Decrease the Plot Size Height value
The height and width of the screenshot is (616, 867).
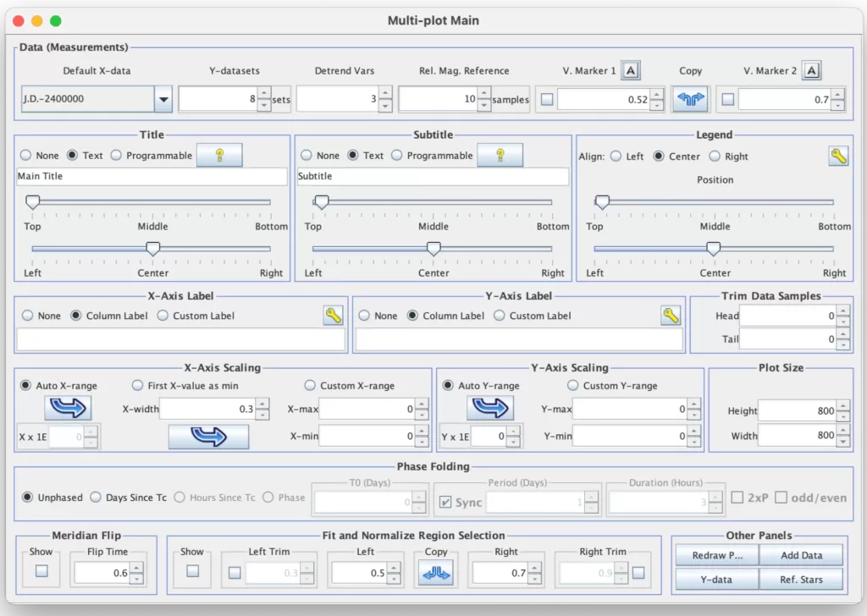pyautogui.click(x=842, y=415)
